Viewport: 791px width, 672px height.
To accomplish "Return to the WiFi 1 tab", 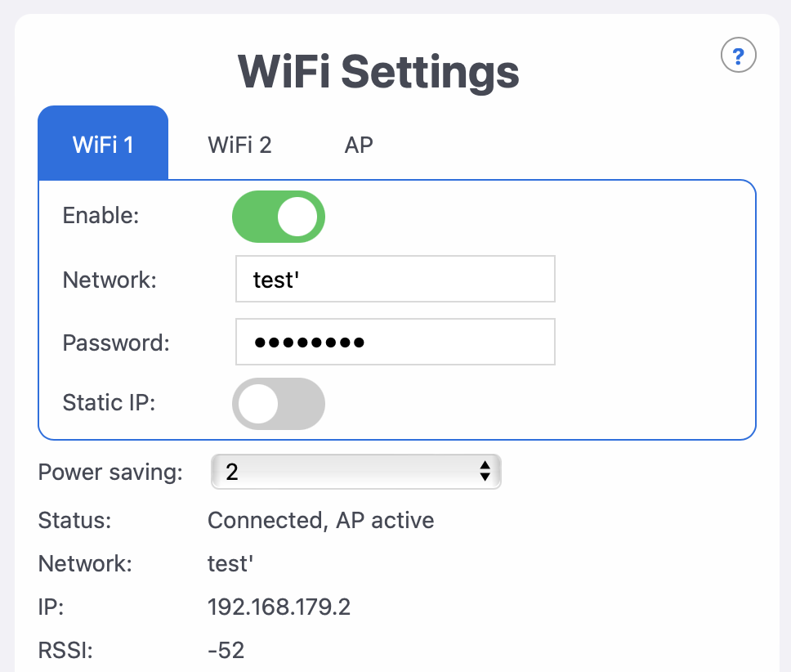I will 102,145.
